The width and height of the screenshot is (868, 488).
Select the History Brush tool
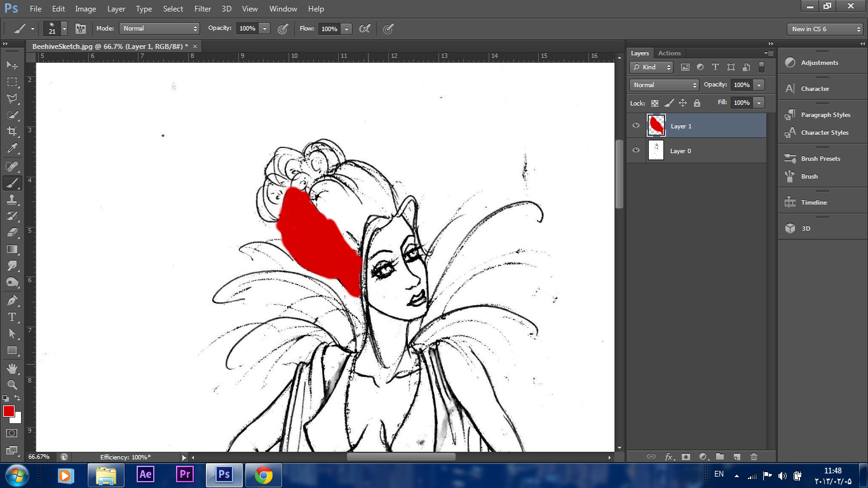click(12, 216)
